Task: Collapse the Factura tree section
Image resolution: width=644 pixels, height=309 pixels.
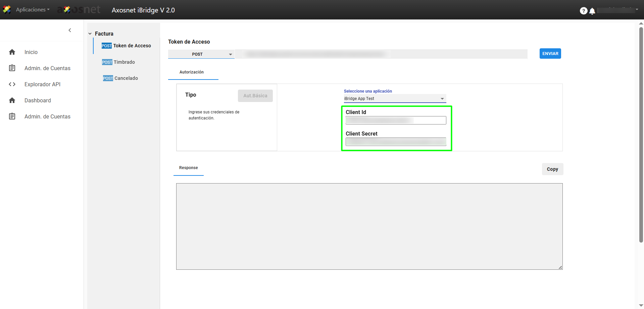Action: tap(90, 34)
